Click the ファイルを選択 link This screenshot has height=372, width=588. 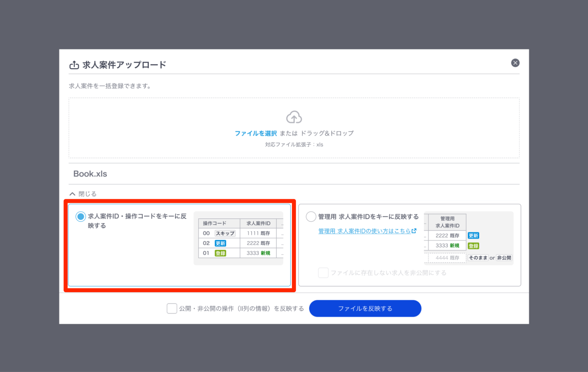point(256,133)
